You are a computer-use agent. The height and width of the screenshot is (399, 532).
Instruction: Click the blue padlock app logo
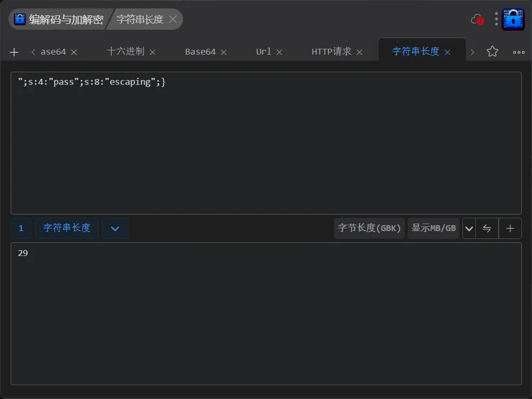[x=513, y=20]
